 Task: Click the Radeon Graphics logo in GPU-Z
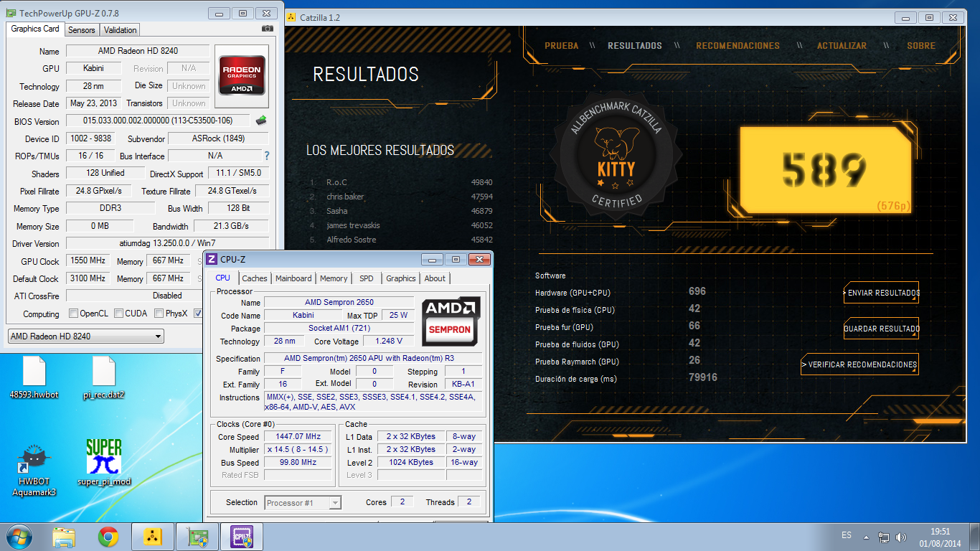242,75
